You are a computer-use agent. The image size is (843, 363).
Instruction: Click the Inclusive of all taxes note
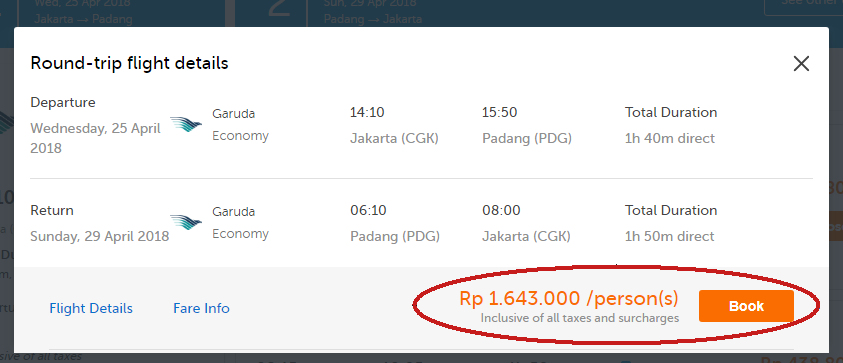tap(580, 318)
